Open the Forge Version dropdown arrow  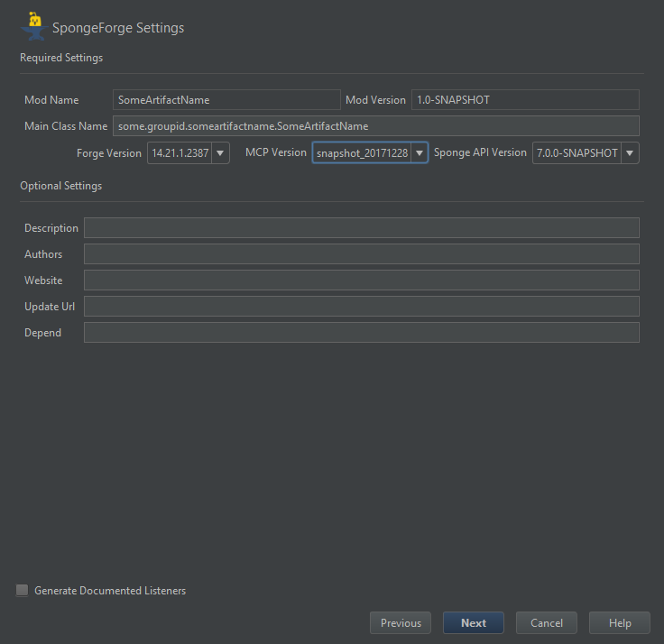(x=220, y=152)
